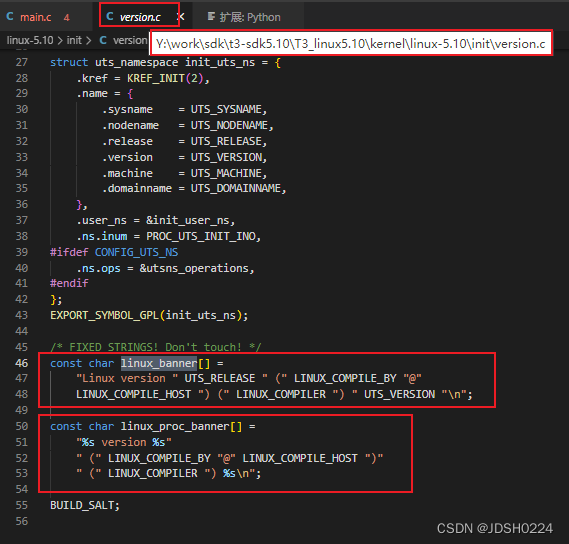Click "%s version %s" string on line 51
569x544 pixels.
(124, 442)
